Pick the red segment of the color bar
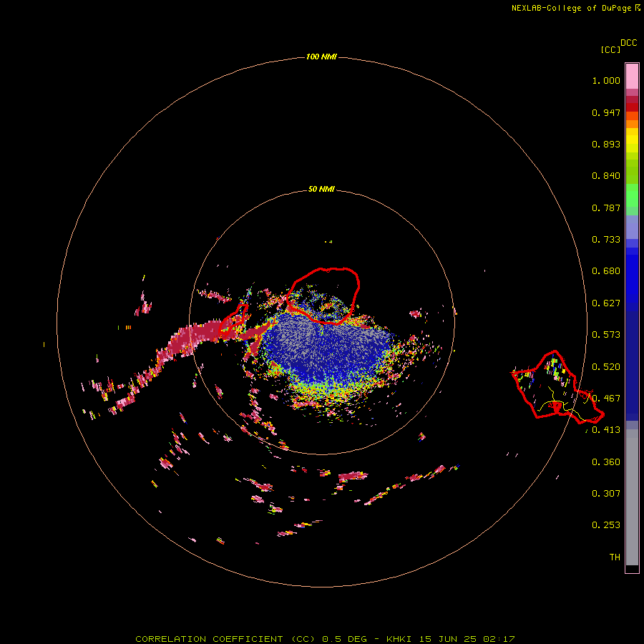 point(632,107)
